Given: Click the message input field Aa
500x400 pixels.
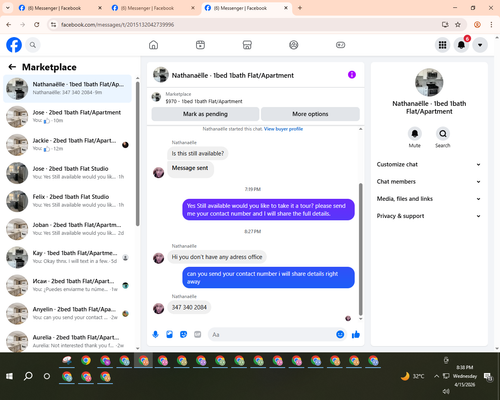Looking at the screenshot, I should (272, 334).
